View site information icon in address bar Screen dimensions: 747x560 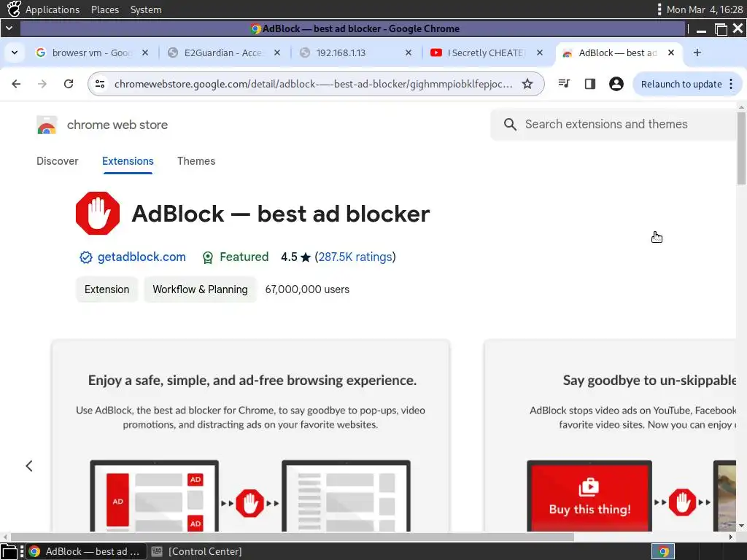(x=100, y=84)
